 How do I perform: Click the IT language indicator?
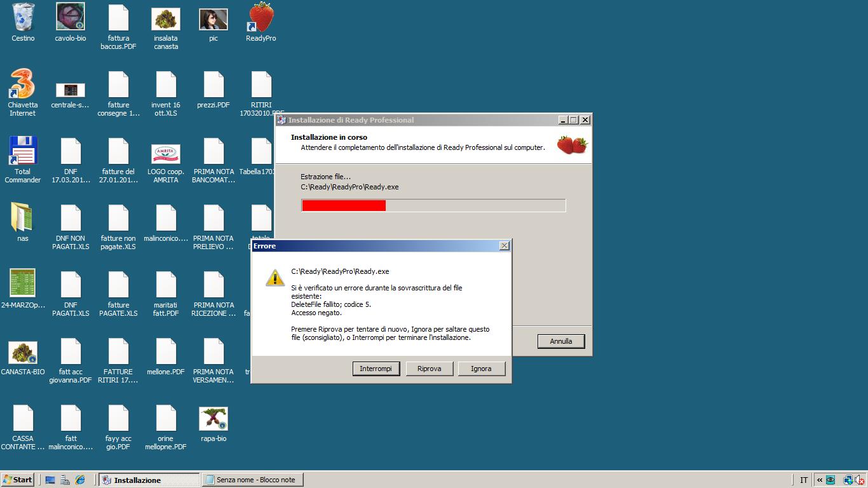click(804, 480)
